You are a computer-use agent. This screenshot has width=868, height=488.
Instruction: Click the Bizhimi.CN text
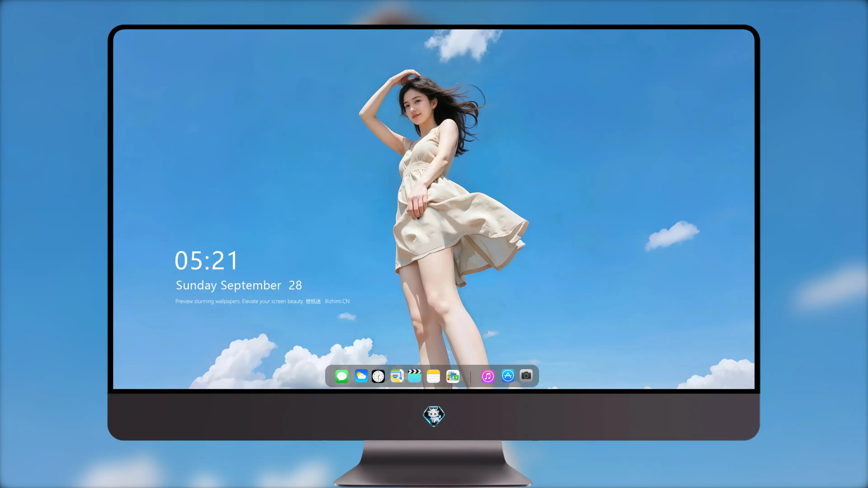tap(337, 301)
